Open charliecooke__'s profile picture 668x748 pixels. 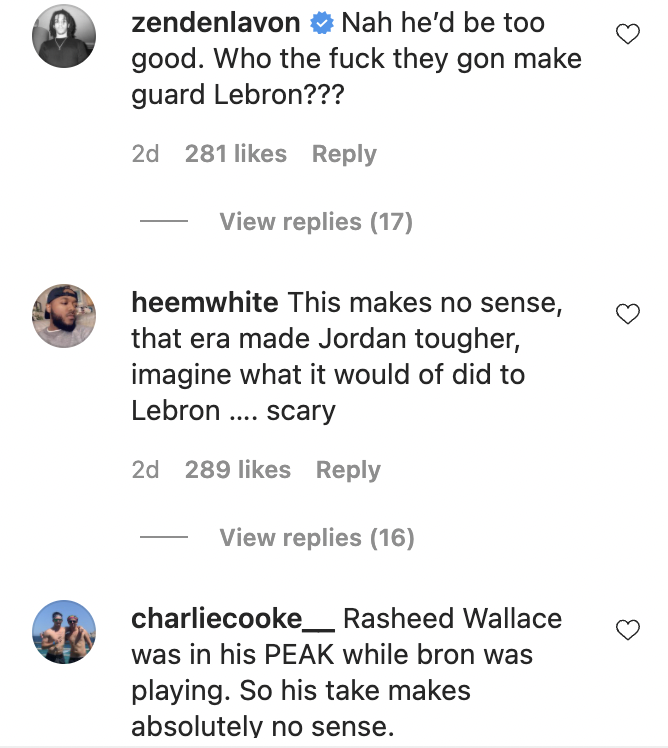pyautogui.click(x=64, y=632)
